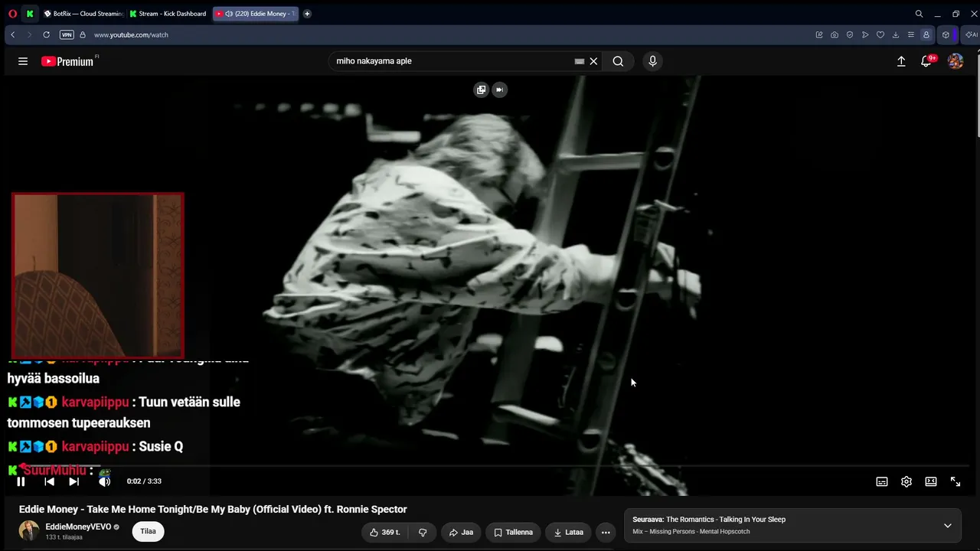Download the video with Lataa

(569, 532)
